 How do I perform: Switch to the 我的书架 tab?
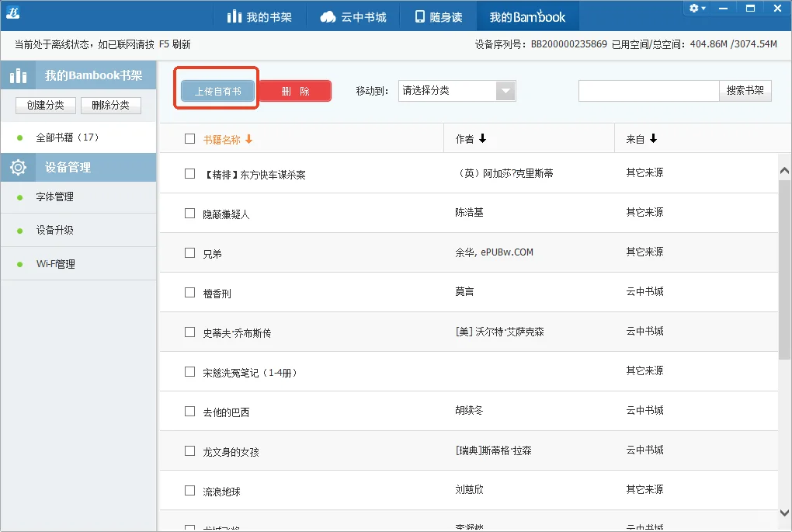pyautogui.click(x=259, y=16)
